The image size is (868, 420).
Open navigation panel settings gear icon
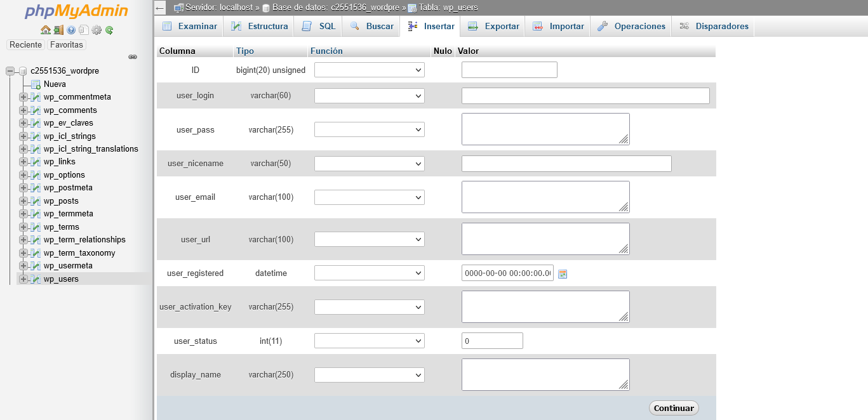pyautogui.click(x=97, y=30)
